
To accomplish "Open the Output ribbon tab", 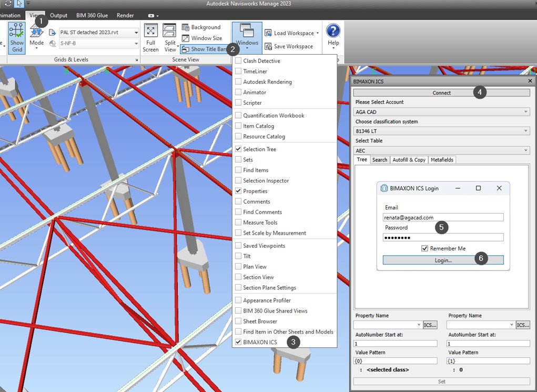I will [x=58, y=15].
